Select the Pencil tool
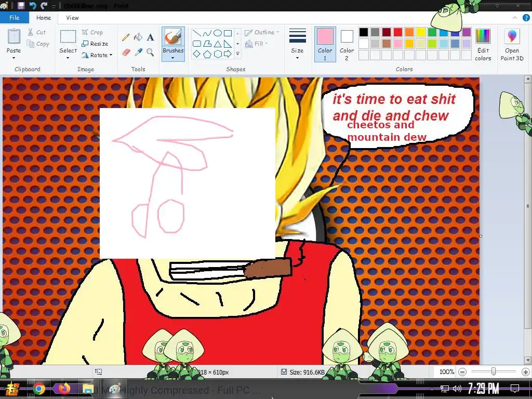This screenshot has width=532, height=399. [126, 37]
